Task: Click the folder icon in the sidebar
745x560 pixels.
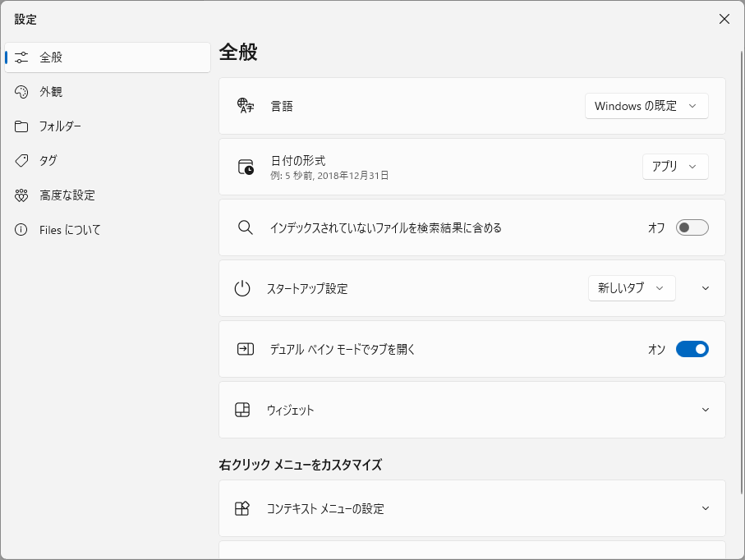Action: point(21,126)
